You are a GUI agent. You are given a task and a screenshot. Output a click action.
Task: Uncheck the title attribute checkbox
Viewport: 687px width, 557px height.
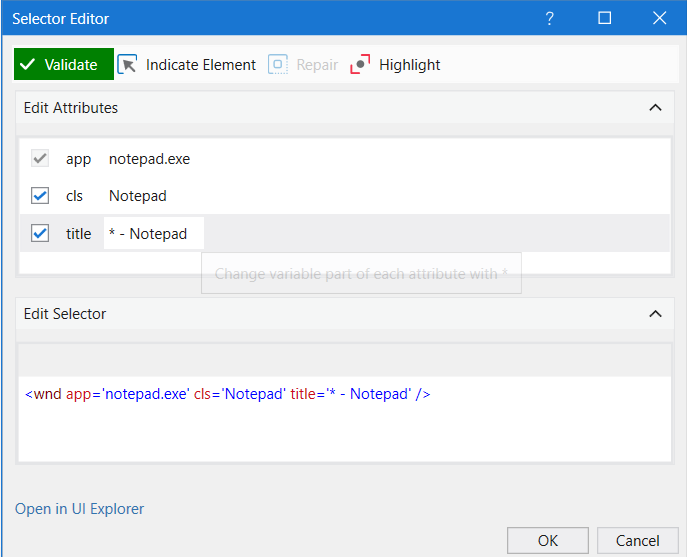click(40, 233)
